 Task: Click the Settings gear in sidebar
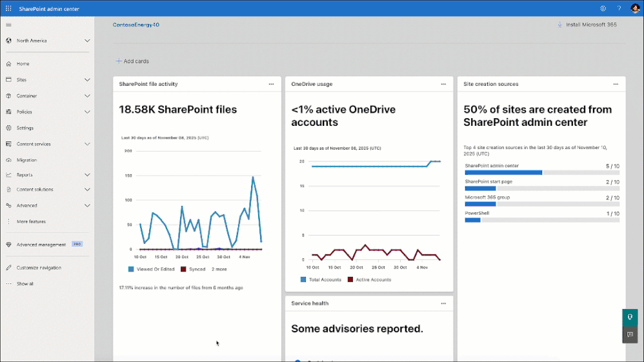pos(8,128)
